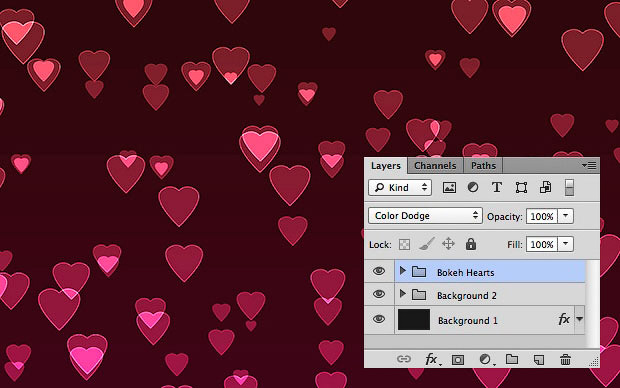Click the Opacity 100% field

click(542, 216)
